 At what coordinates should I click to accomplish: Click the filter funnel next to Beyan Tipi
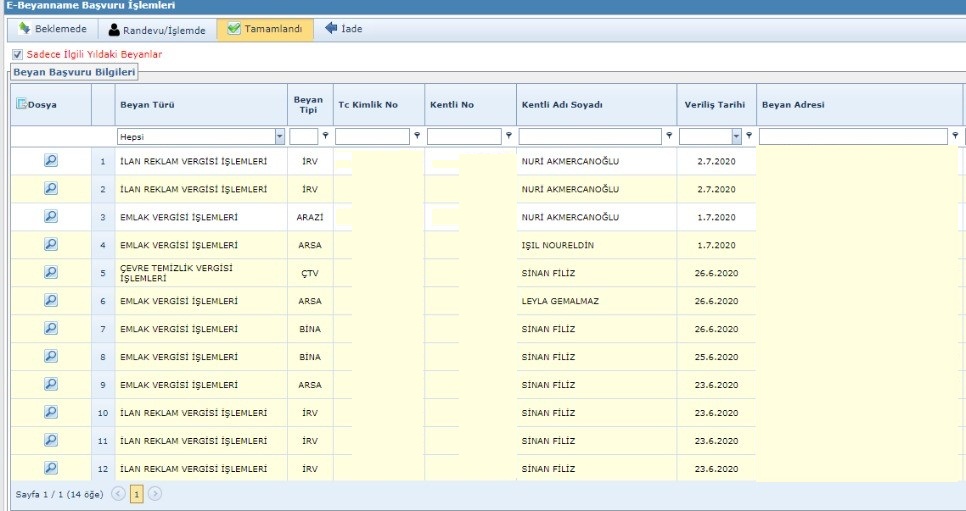click(325, 136)
